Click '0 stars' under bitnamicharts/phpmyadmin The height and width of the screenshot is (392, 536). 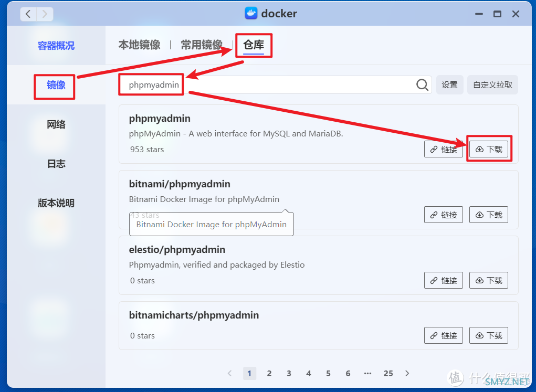click(143, 336)
